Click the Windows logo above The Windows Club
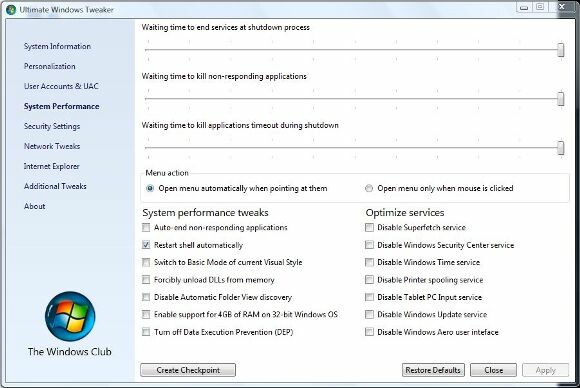580x388 pixels. point(70,316)
